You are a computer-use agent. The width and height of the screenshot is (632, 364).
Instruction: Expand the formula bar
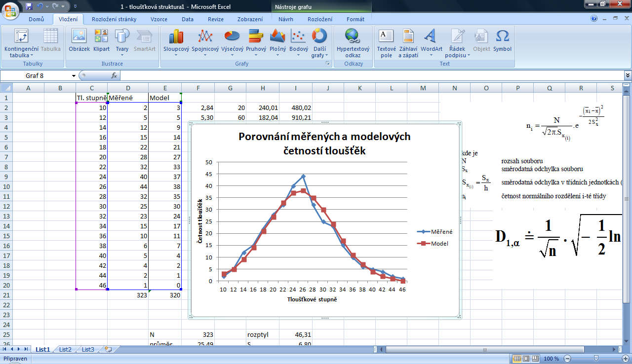click(x=628, y=75)
